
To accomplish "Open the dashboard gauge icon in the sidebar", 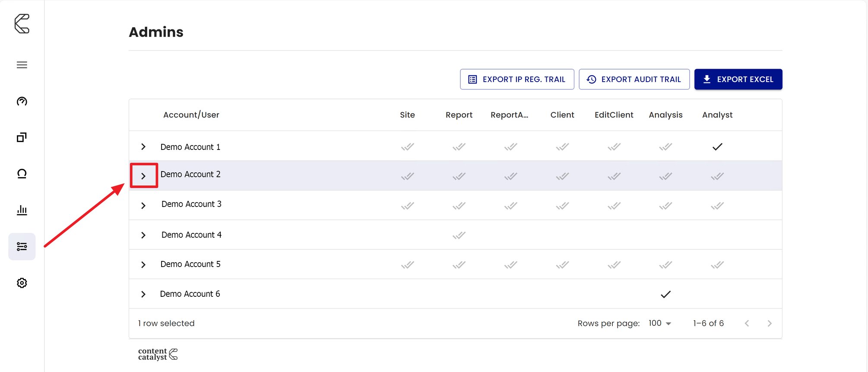I will [22, 101].
